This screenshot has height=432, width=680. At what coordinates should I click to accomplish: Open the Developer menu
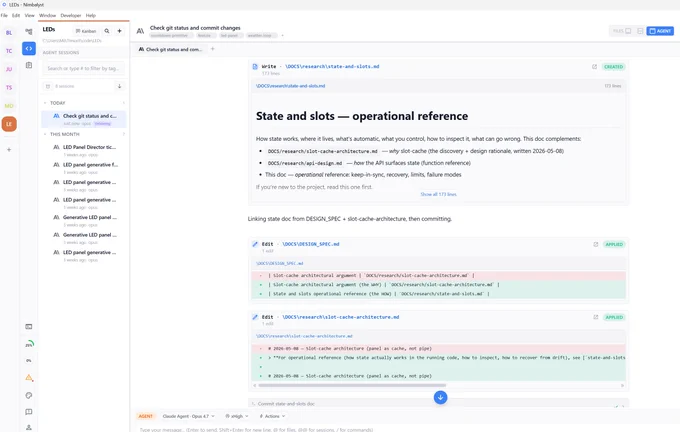pyautogui.click(x=71, y=15)
